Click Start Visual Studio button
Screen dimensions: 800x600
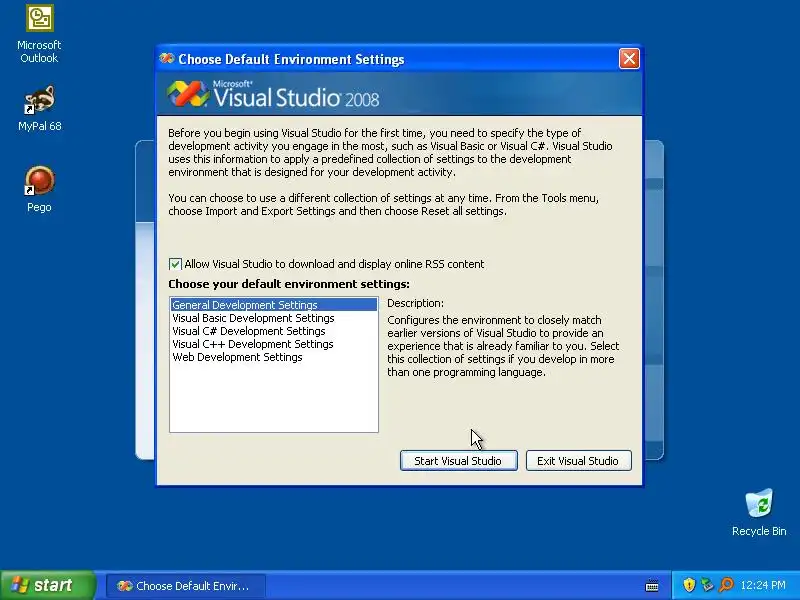point(459,461)
